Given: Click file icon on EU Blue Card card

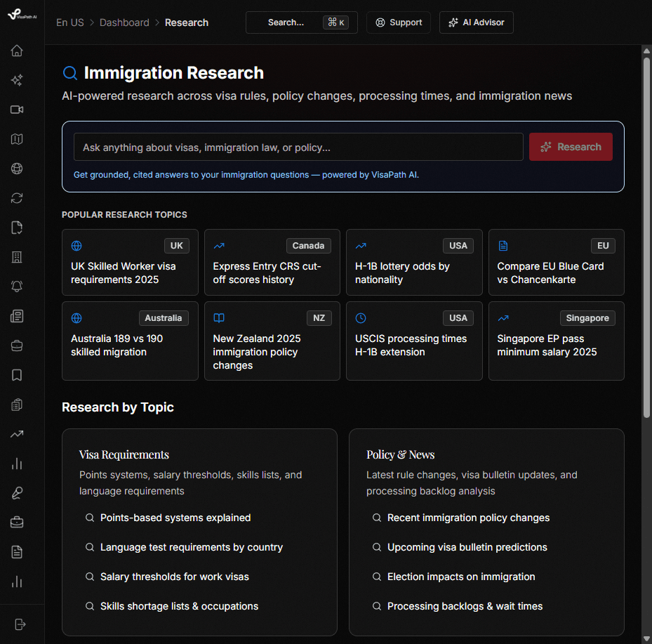Looking at the screenshot, I should 503,246.
